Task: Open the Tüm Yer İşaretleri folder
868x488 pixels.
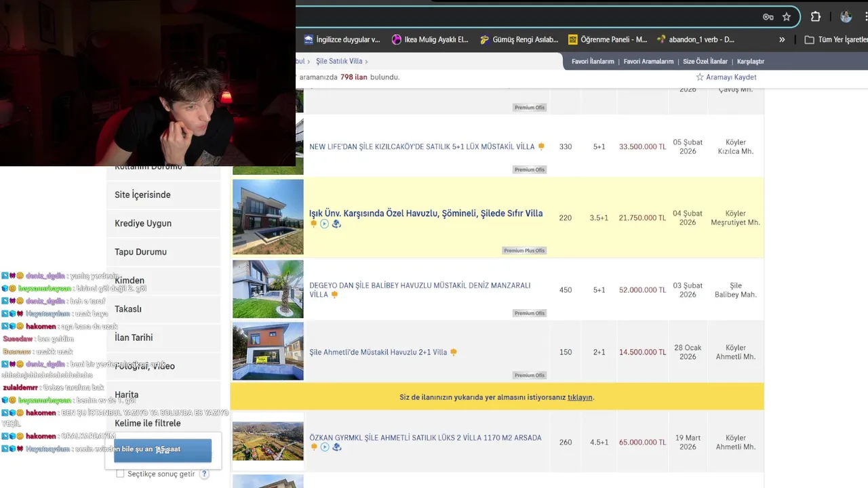Action: 836,39
